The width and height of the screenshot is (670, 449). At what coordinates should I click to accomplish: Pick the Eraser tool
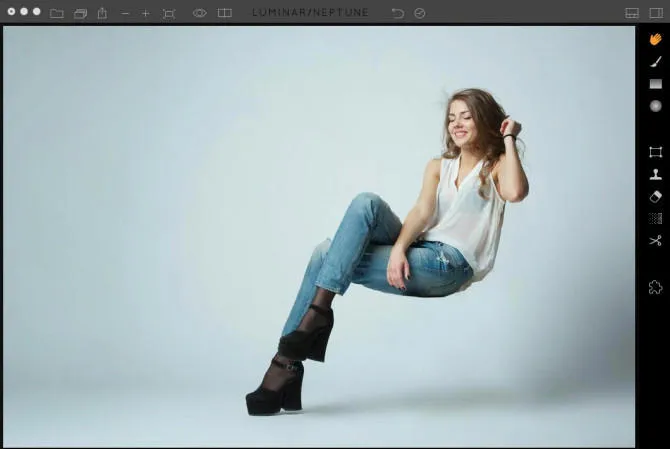pyautogui.click(x=655, y=196)
